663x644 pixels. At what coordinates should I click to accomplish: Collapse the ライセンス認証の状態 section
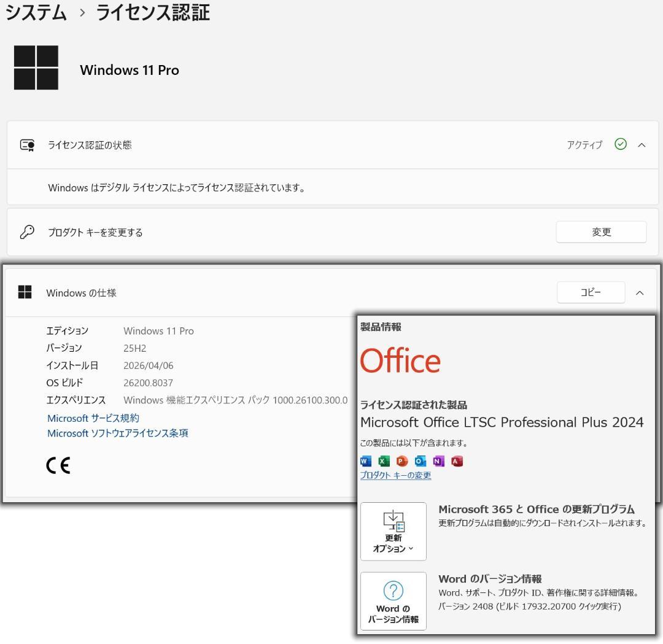point(642,145)
